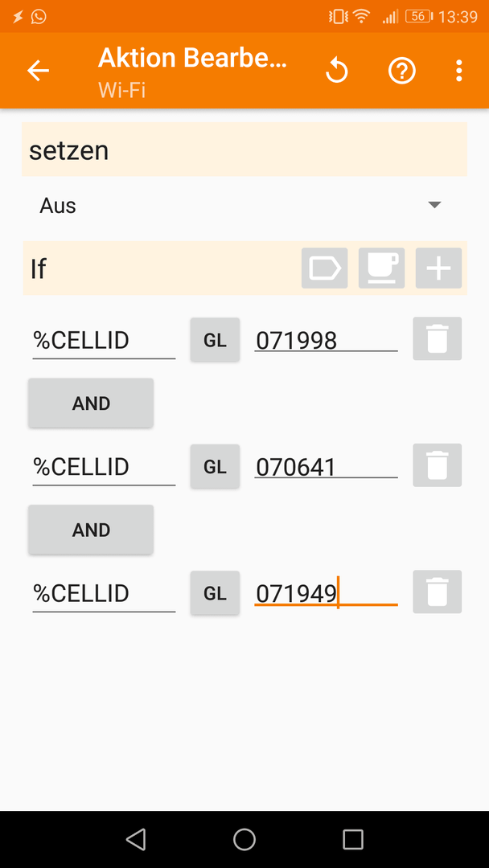489x868 pixels.
Task: Toggle the first AND conjunction button
Action: click(91, 403)
